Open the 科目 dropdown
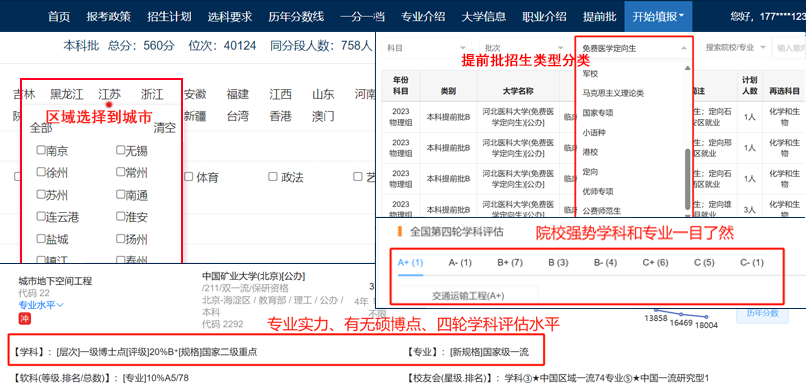806x388 pixels. (x=427, y=48)
